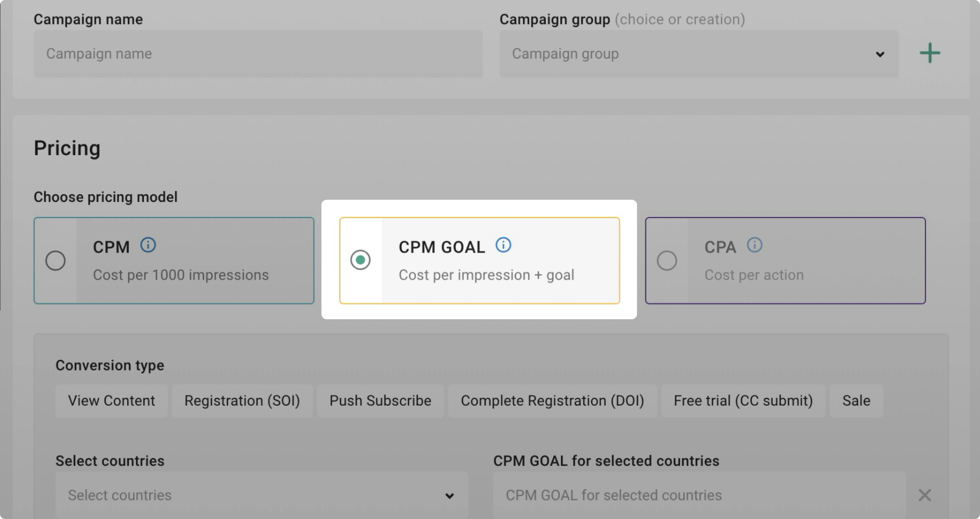Click the Campaign group dropdown arrow icon

(880, 55)
